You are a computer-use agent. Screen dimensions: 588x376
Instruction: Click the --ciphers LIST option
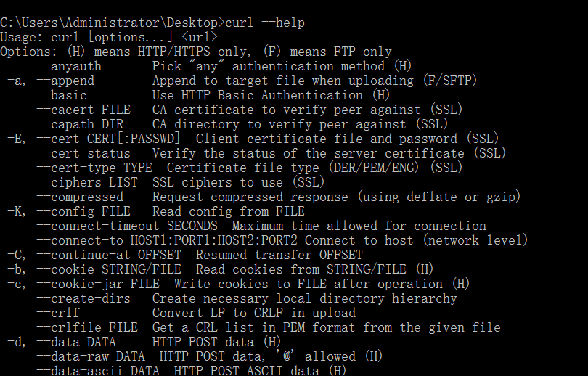point(87,183)
